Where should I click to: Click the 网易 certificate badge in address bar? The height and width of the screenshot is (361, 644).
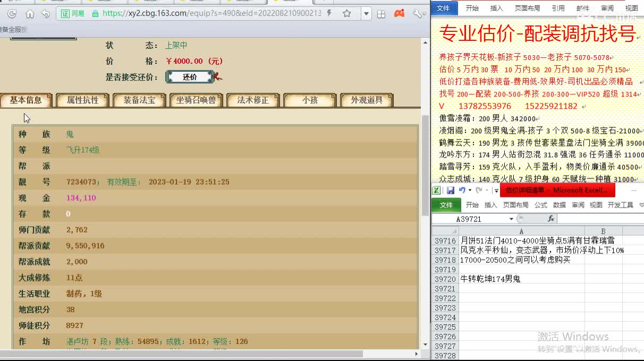point(73,13)
